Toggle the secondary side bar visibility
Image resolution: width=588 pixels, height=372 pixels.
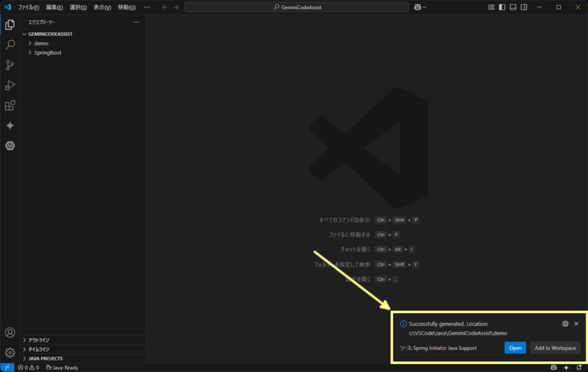point(524,7)
